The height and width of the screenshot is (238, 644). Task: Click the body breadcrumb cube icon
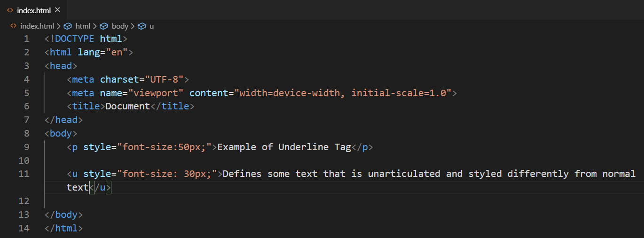tap(104, 26)
